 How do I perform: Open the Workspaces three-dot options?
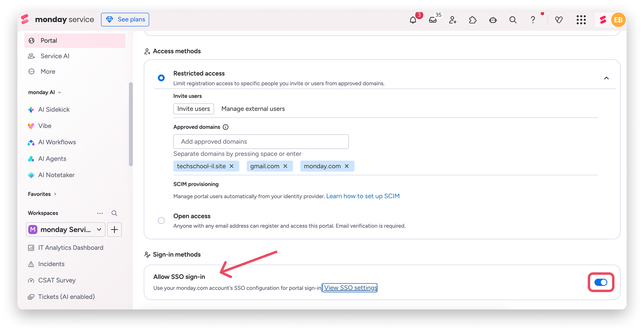point(100,213)
